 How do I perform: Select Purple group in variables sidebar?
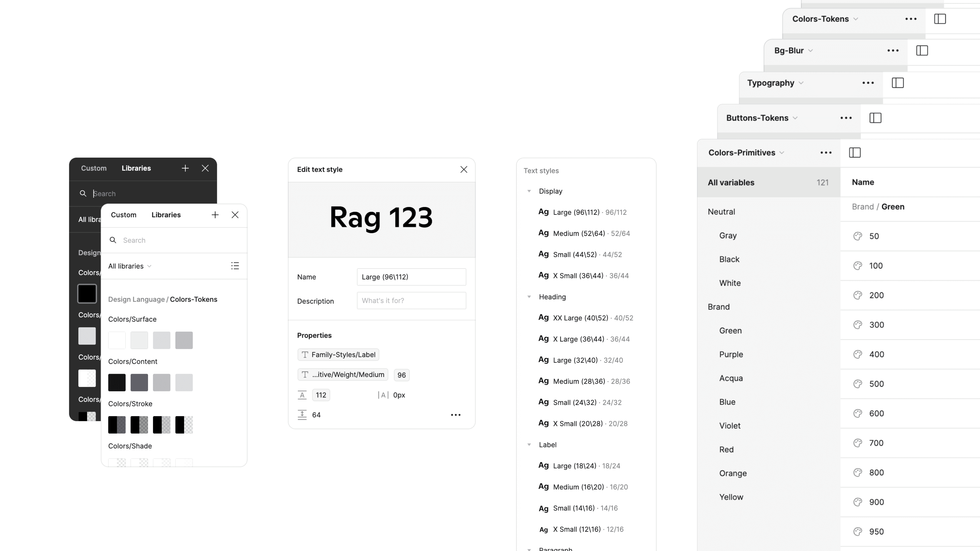731,354
